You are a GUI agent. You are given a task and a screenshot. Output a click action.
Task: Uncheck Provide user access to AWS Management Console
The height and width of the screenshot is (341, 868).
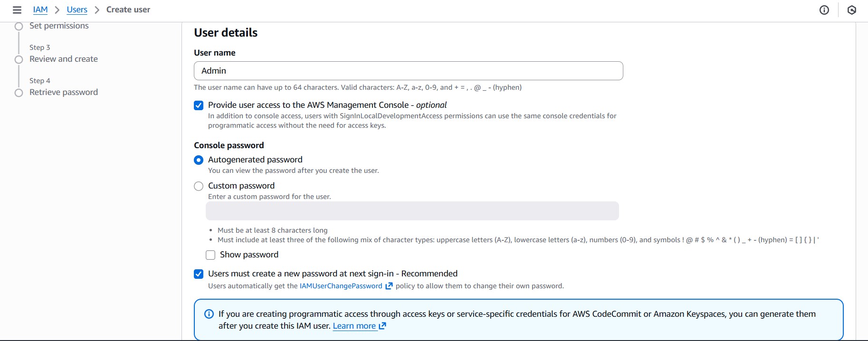click(199, 105)
